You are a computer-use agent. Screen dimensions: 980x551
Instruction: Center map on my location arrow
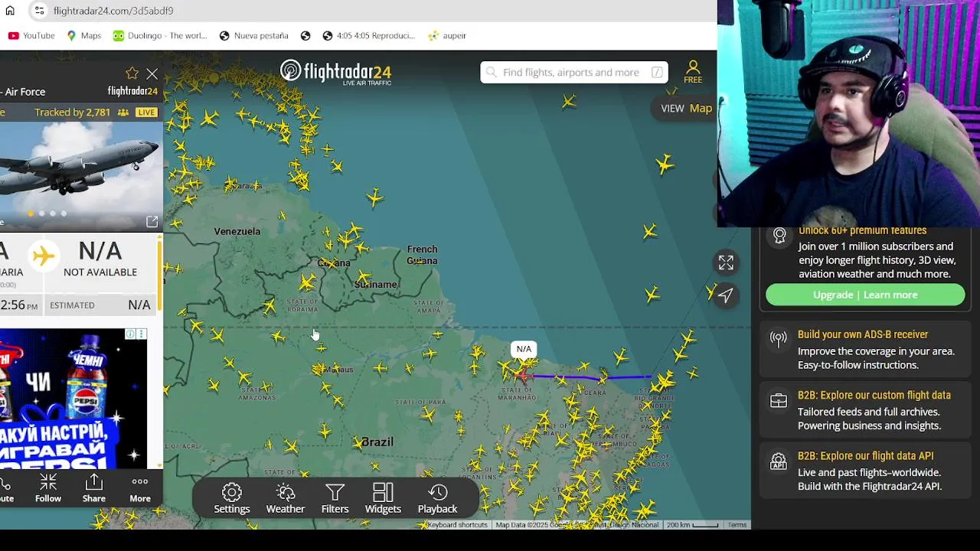[726, 295]
